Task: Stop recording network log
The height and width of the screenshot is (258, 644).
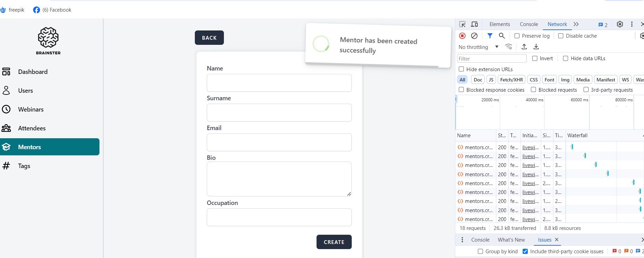Action: pos(462,36)
